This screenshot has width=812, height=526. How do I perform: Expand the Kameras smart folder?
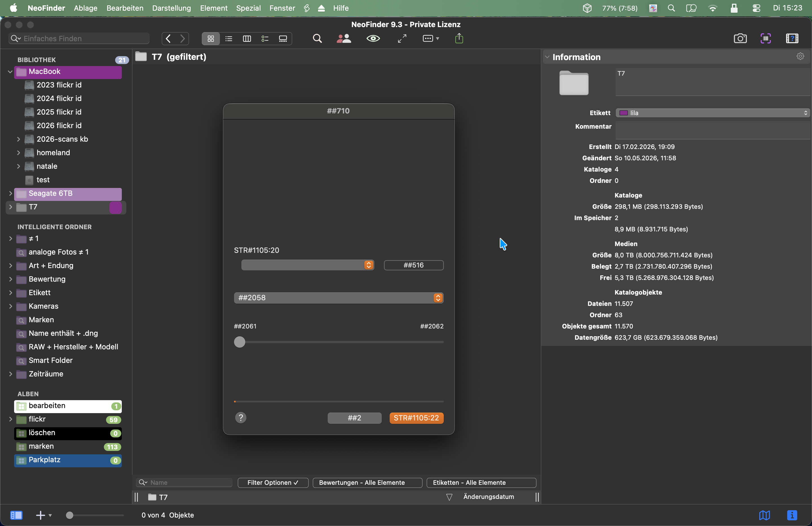pyautogui.click(x=10, y=306)
